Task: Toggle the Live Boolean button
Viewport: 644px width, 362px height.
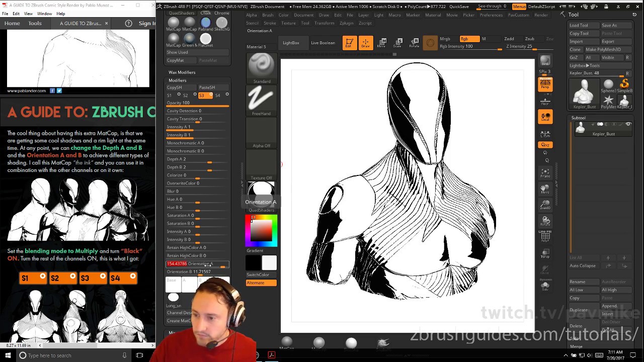Action: pos(323,43)
